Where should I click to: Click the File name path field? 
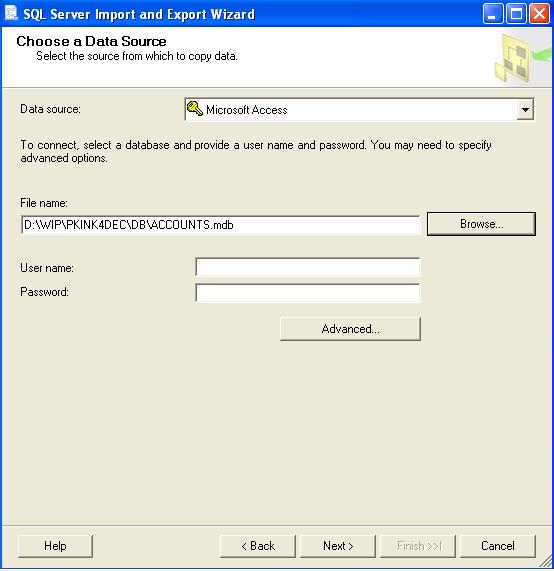pyautogui.click(x=220, y=225)
